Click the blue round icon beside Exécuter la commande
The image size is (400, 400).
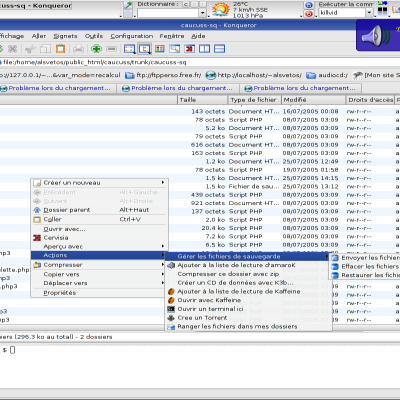pyautogui.click(x=309, y=5)
